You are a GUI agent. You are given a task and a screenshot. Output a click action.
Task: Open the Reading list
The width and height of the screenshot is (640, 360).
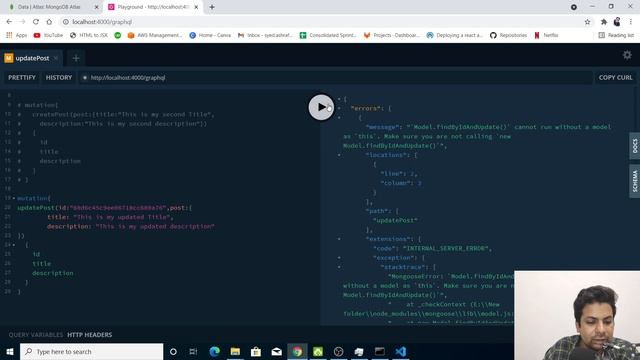[616, 35]
